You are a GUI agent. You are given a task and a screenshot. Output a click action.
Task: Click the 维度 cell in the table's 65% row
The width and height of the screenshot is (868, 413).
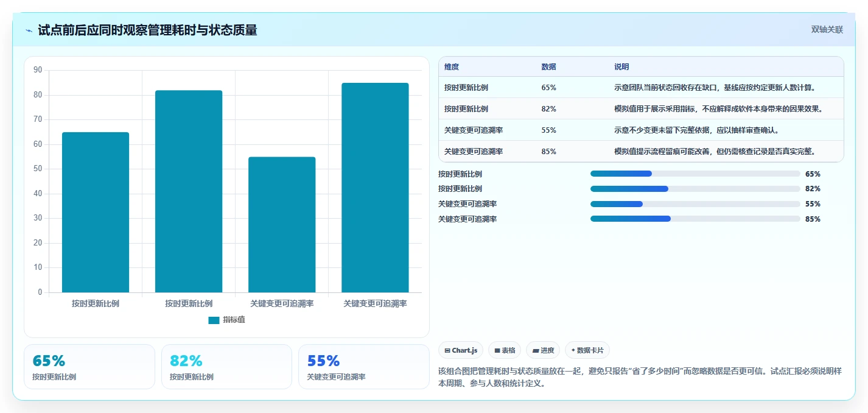click(x=466, y=88)
